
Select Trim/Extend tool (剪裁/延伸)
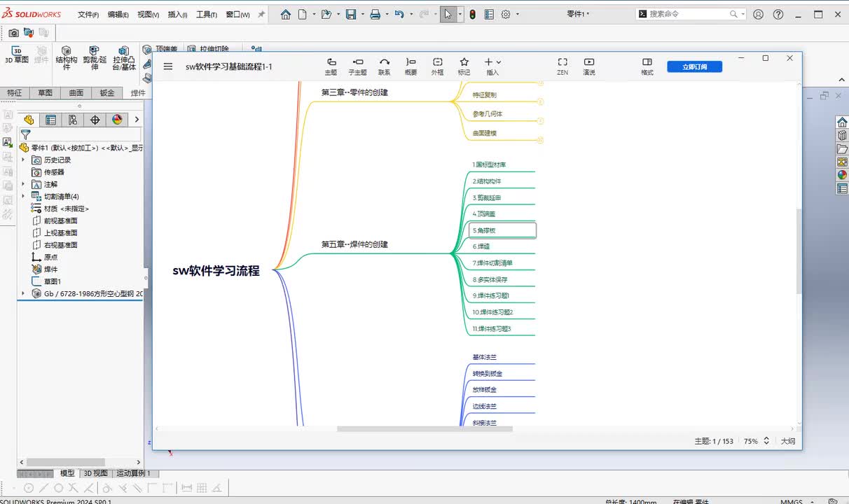click(x=95, y=58)
